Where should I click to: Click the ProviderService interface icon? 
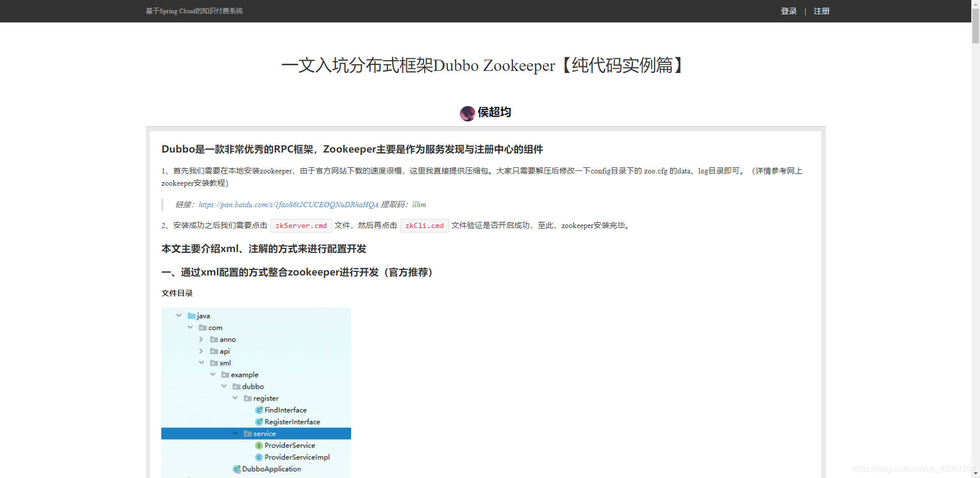coord(259,445)
